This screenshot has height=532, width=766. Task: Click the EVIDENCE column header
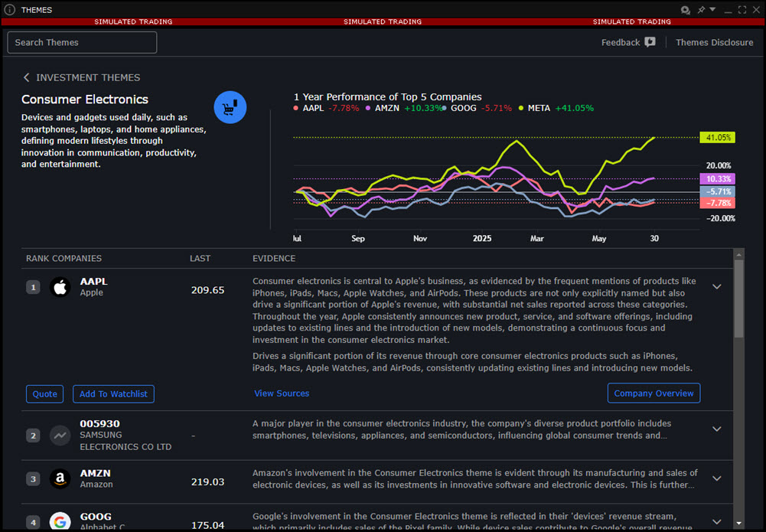(274, 259)
